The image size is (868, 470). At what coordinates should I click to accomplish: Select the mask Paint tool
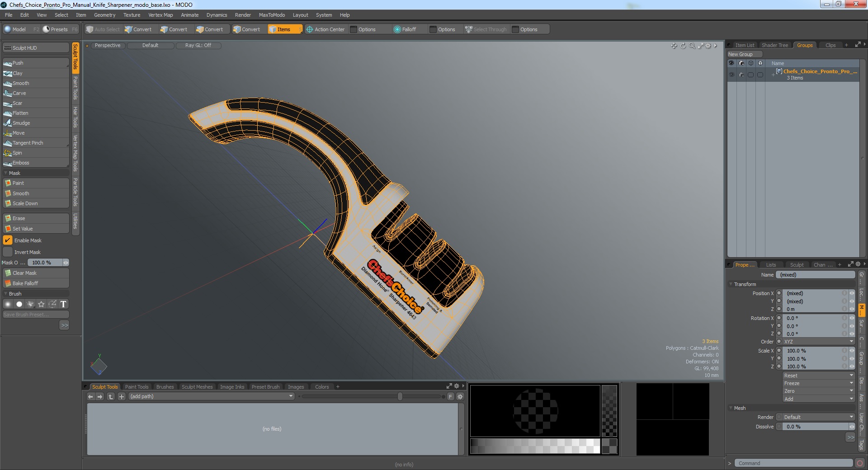coord(36,183)
